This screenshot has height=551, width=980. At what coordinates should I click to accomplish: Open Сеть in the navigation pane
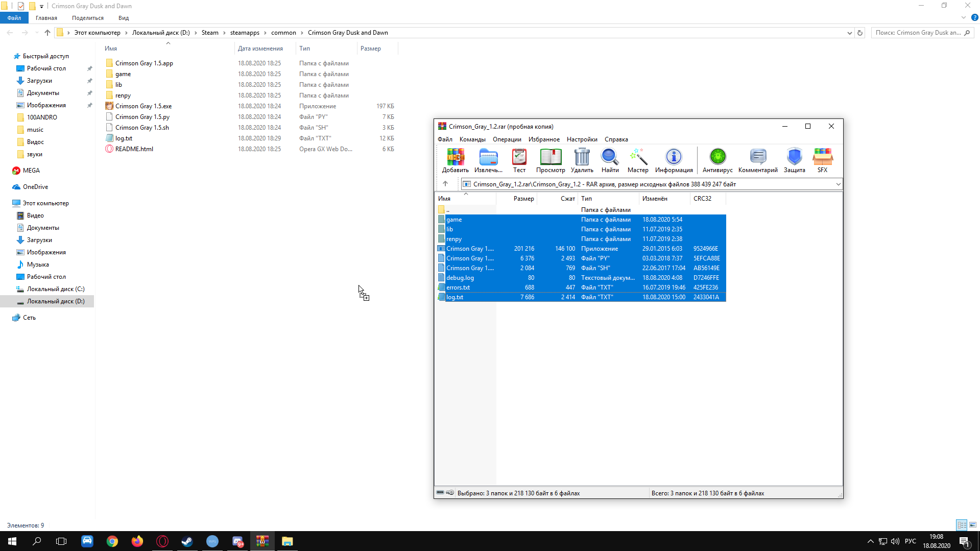tap(29, 318)
